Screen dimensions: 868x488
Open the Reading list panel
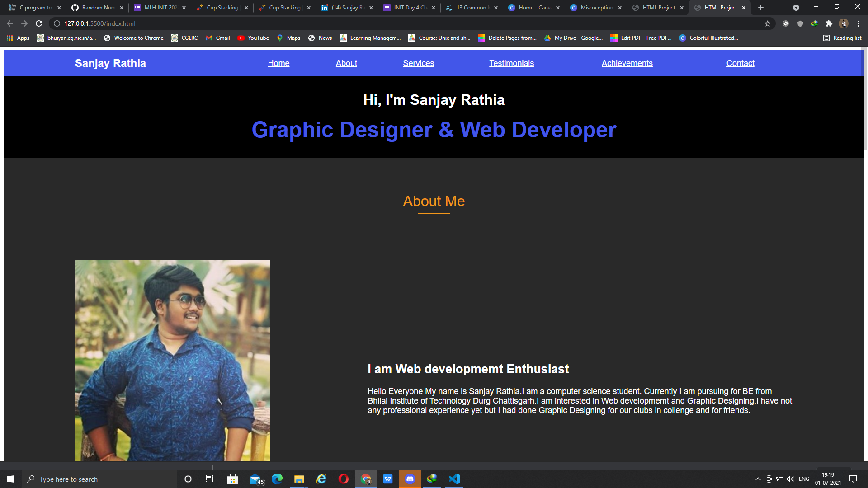point(842,38)
